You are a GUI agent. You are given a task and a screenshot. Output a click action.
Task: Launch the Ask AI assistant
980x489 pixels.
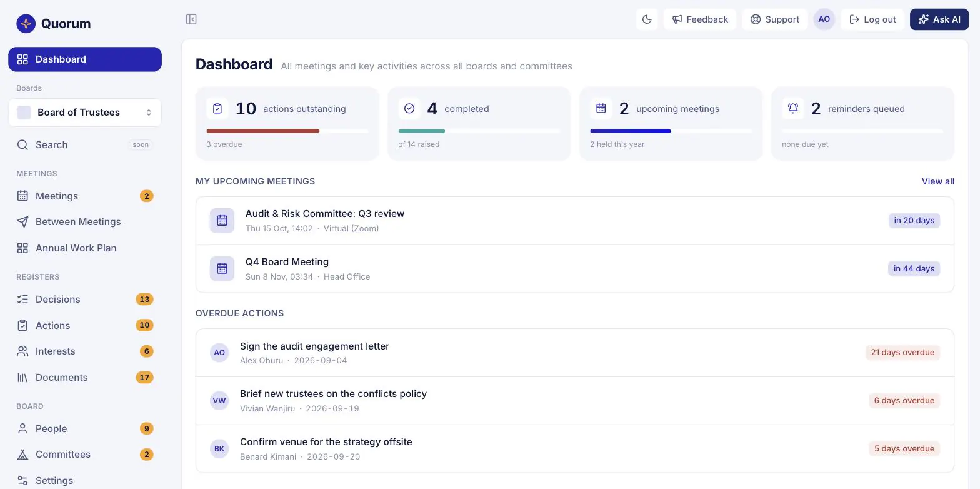coord(939,19)
